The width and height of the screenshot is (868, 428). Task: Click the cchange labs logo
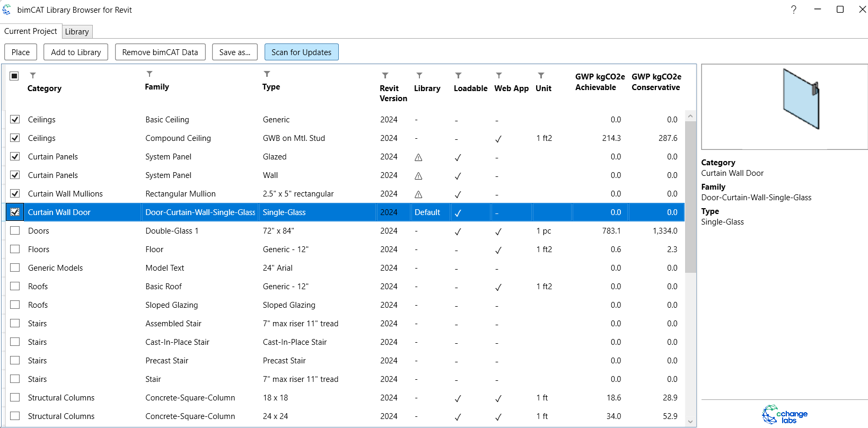(785, 414)
